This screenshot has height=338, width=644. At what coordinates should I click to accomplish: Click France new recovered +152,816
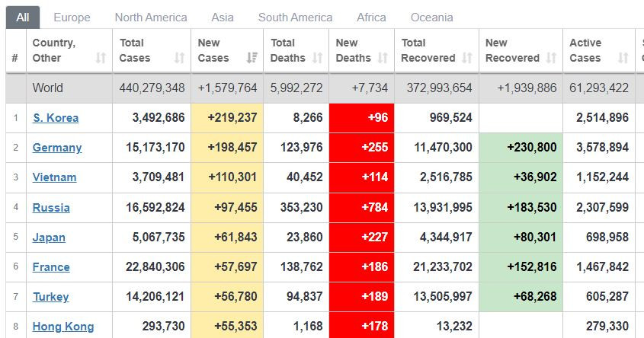tap(532, 267)
